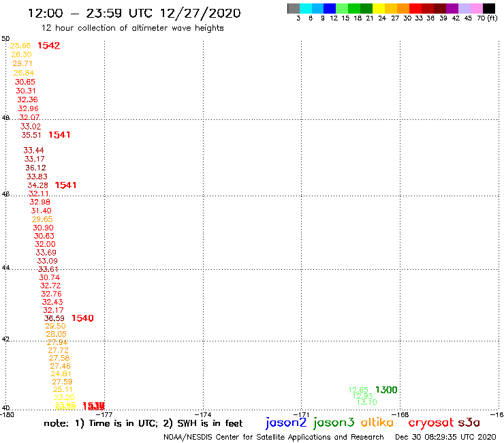
Task: Click the yellow legend swatch near 24
Action: (379, 8)
